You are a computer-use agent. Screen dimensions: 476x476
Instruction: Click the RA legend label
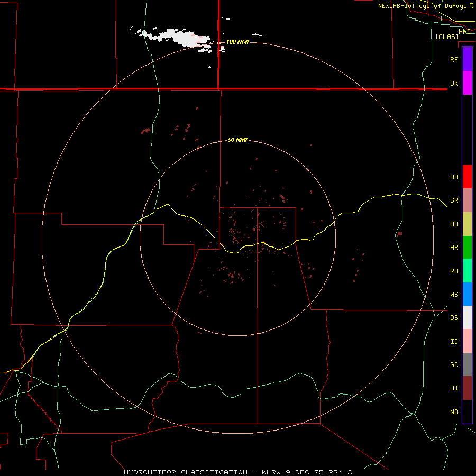click(x=454, y=271)
